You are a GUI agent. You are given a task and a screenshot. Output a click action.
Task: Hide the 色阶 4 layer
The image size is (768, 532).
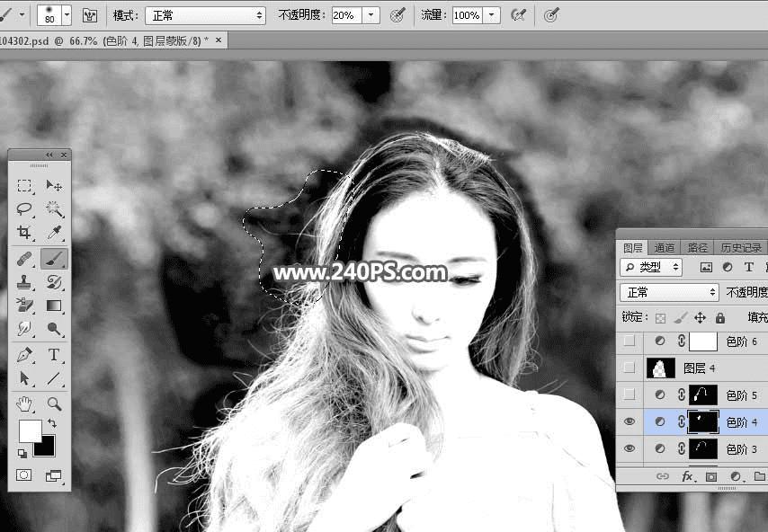tap(630, 421)
